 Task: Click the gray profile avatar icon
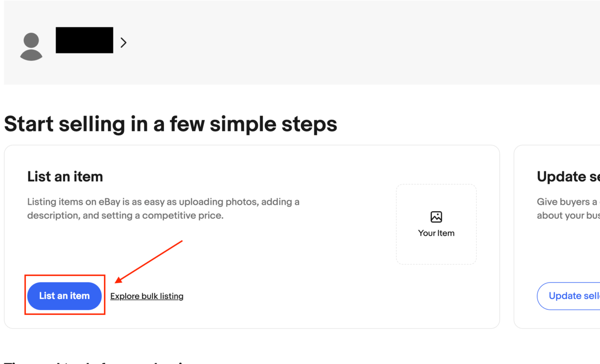pos(31,46)
